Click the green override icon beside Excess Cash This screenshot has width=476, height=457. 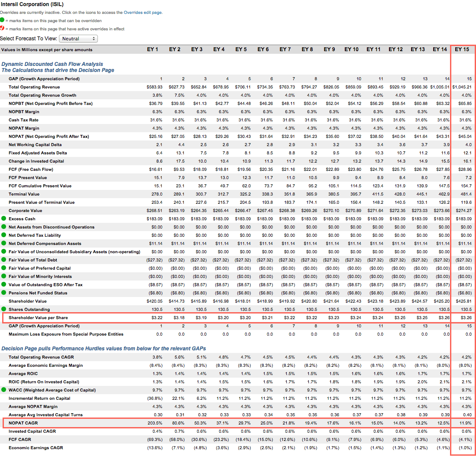click(3, 219)
